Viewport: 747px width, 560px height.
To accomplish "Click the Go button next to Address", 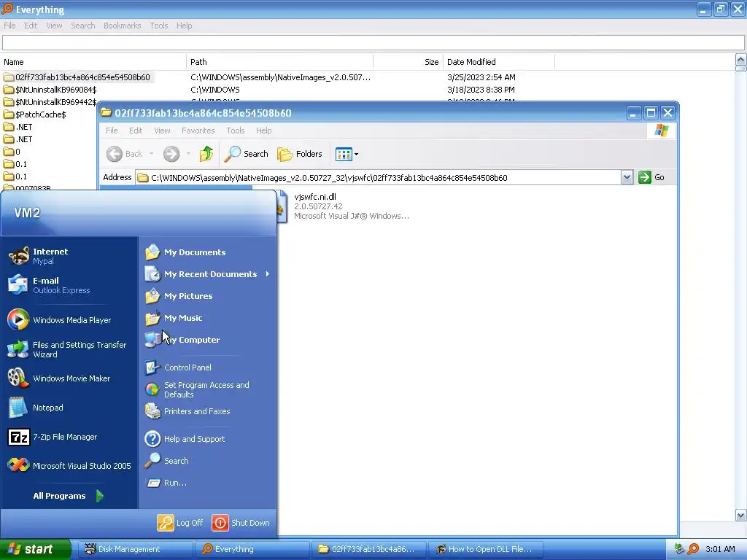I will [651, 178].
